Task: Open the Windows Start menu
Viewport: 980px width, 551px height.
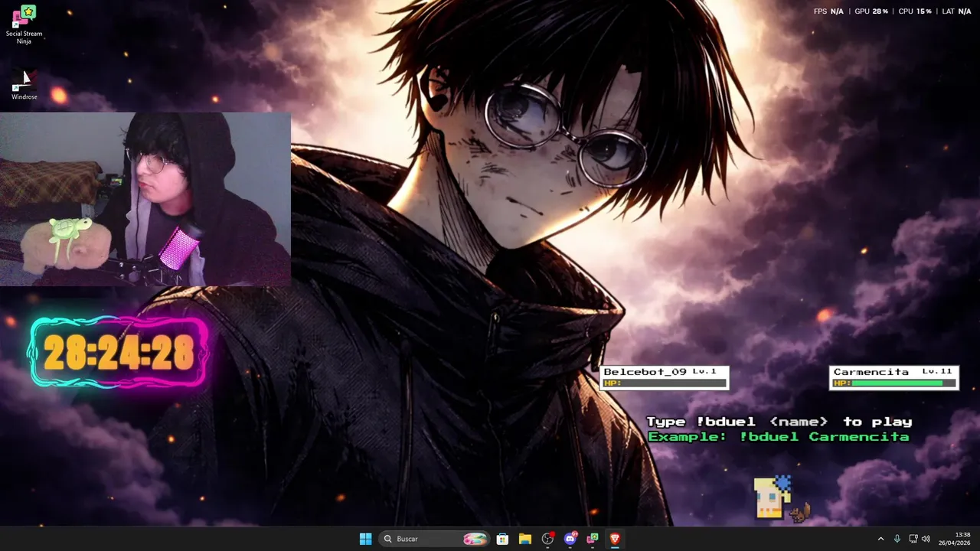Action: pos(365,539)
